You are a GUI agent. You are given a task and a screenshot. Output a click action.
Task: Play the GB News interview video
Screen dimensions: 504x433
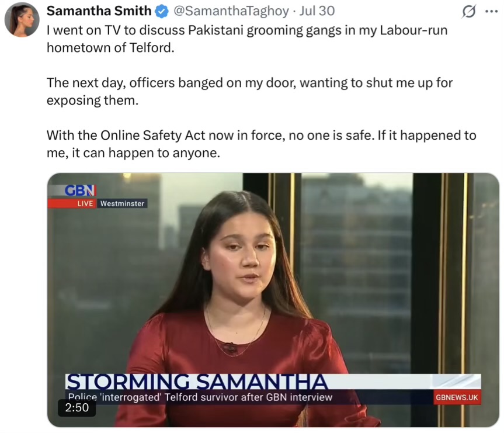pos(273,300)
